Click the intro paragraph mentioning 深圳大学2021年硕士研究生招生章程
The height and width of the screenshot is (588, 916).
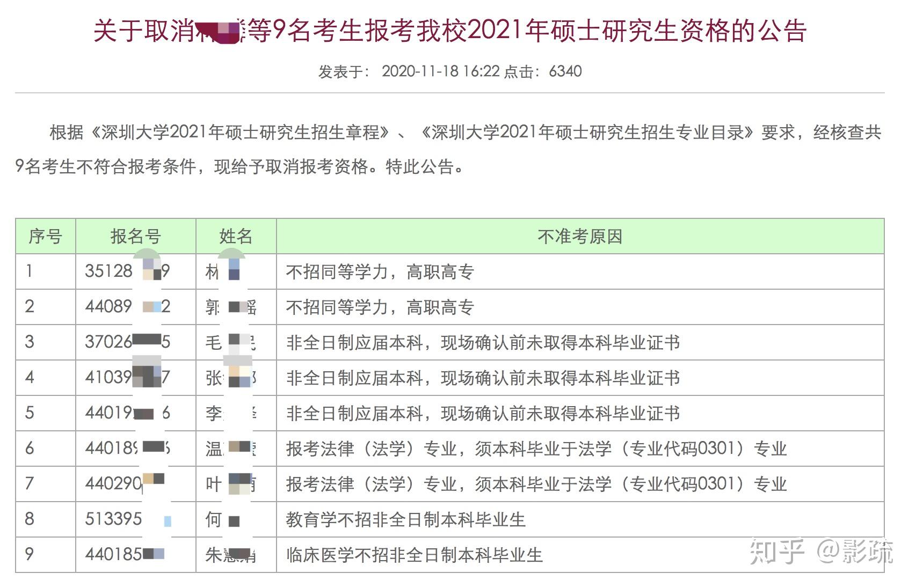pos(450,150)
